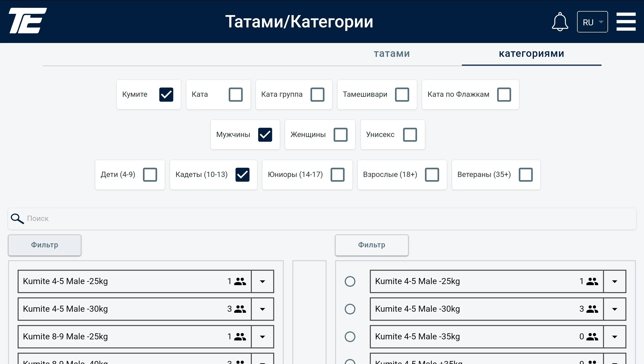Expand right Kumite 4-5 Male -35kg arrow
This screenshot has width=644, height=364.
pos(615,337)
